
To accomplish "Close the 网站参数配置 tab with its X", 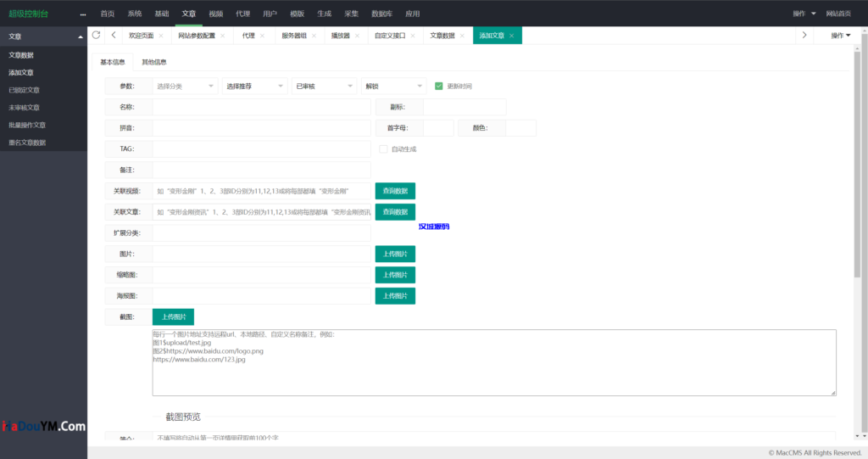I will coord(223,36).
